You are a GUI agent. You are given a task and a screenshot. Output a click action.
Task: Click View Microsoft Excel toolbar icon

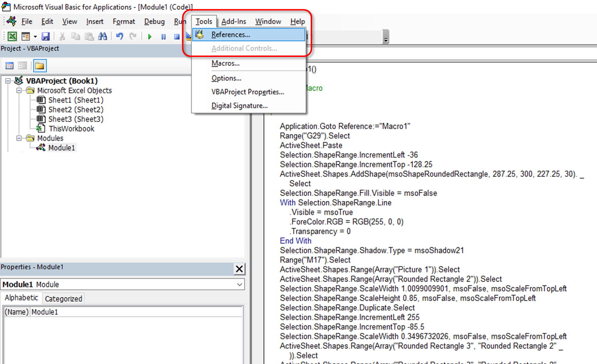coord(12,36)
